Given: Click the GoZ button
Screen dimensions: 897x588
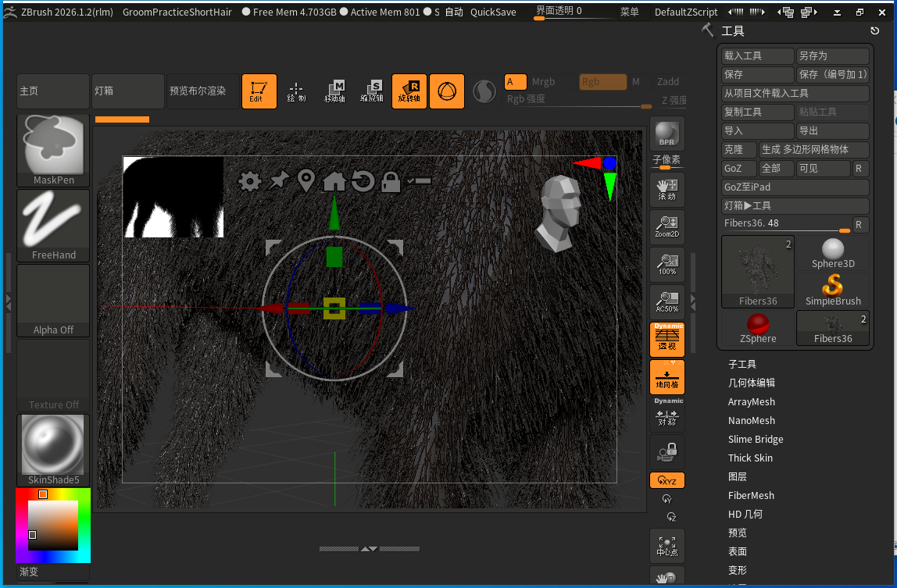Looking at the screenshot, I should click(738, 168).
